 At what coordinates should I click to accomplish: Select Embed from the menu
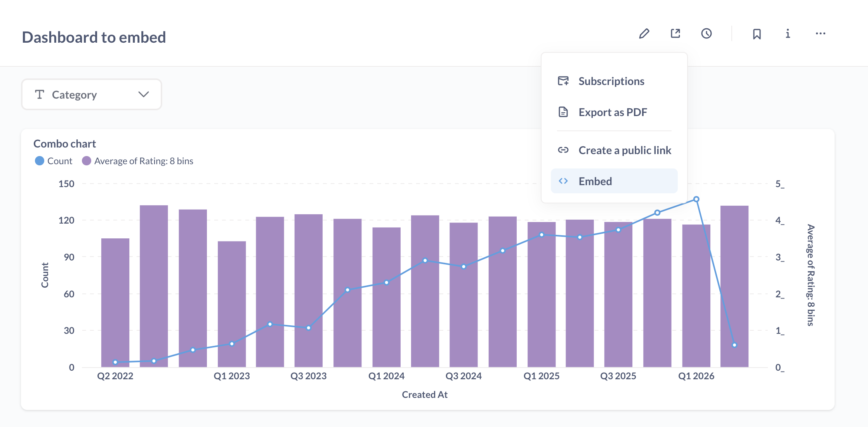pos(595,181)
